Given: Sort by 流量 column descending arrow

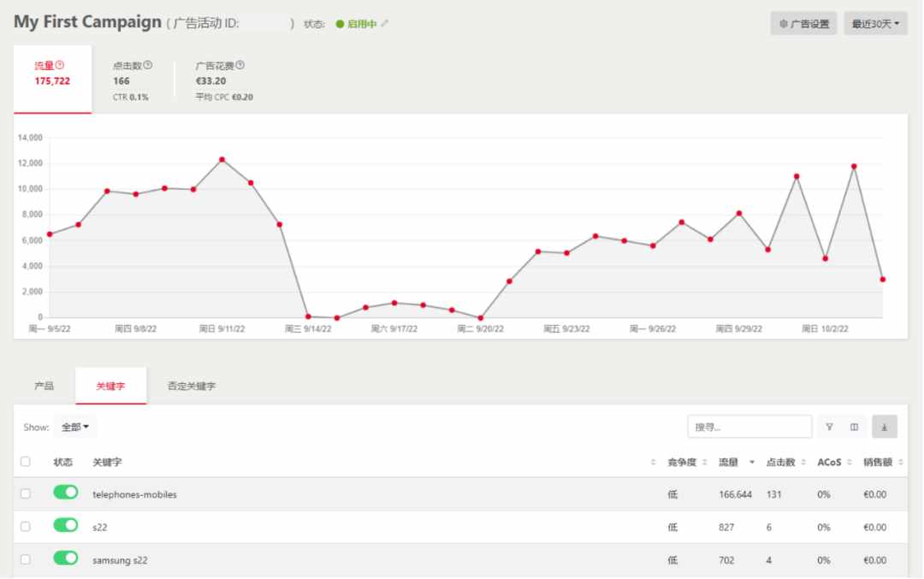Looking at the screenshot, I should pos(752,463).
